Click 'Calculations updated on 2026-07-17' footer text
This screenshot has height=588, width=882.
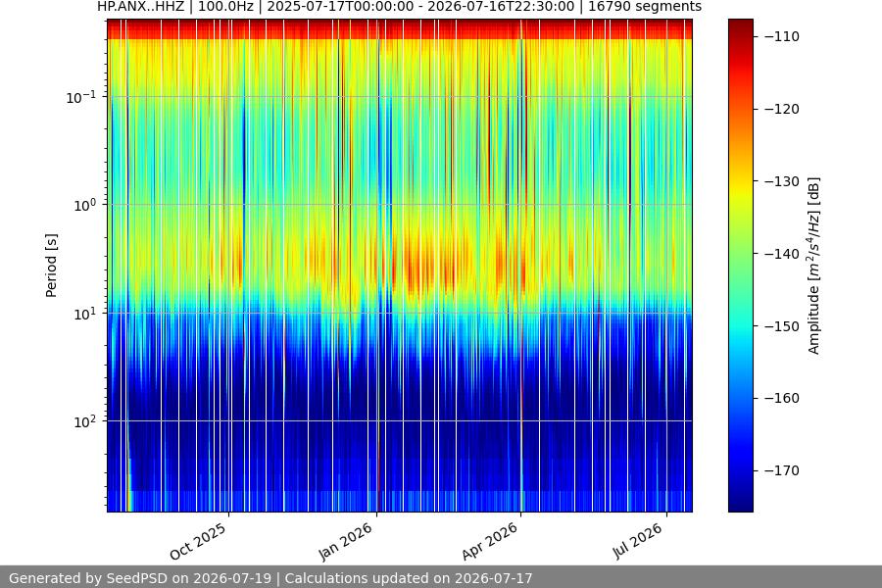coord(409,578)
